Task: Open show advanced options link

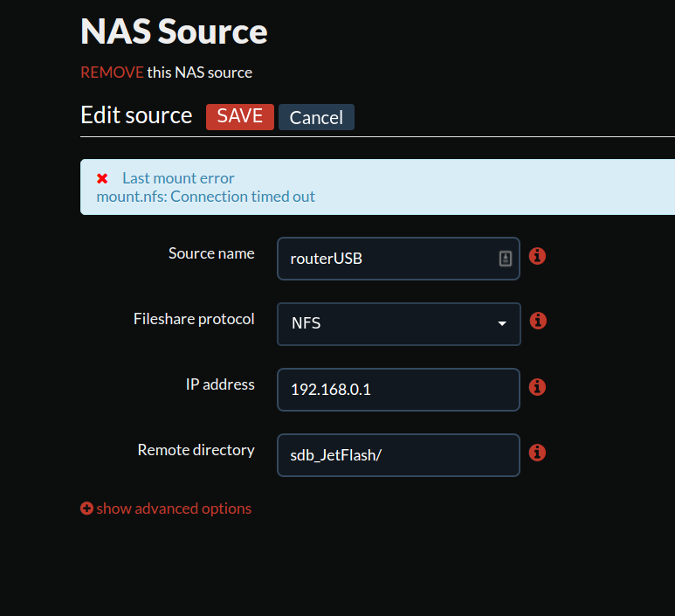Action: 174,509
